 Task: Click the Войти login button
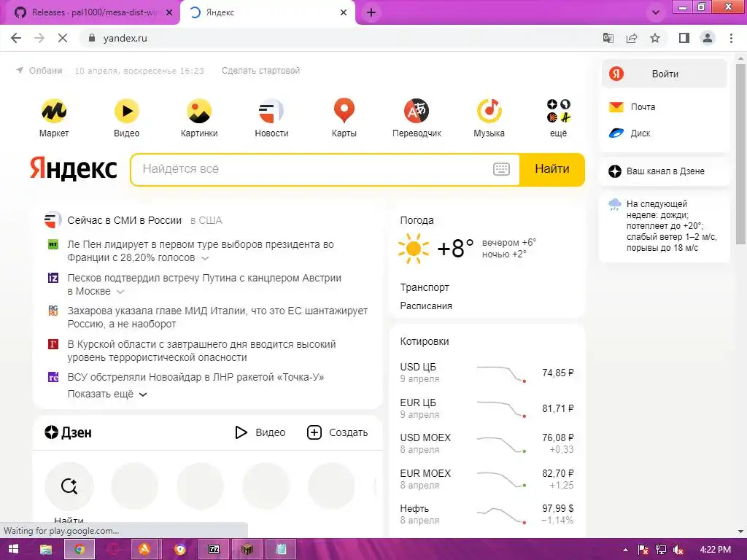click(x=665, y=74)
